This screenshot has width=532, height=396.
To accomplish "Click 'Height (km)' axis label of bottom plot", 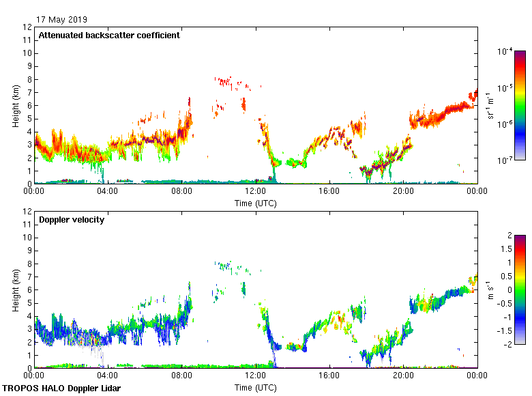I will (15, 289).
